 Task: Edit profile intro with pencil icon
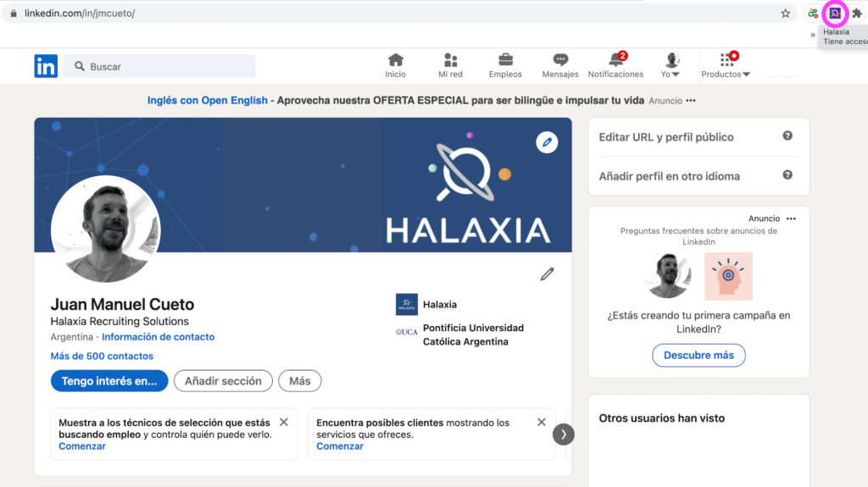click(547, 274)
